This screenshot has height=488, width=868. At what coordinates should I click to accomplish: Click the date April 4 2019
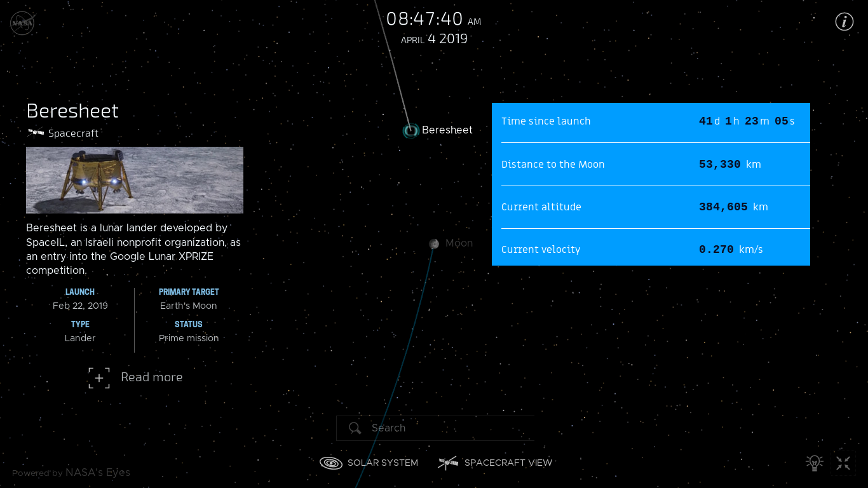point(434,39)
